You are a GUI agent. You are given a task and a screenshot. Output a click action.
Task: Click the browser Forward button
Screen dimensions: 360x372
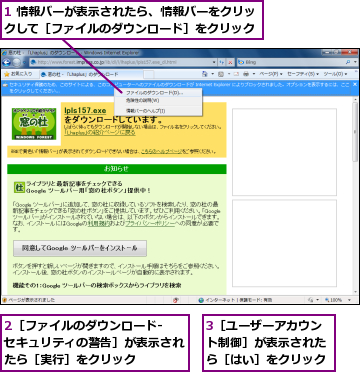16,62
